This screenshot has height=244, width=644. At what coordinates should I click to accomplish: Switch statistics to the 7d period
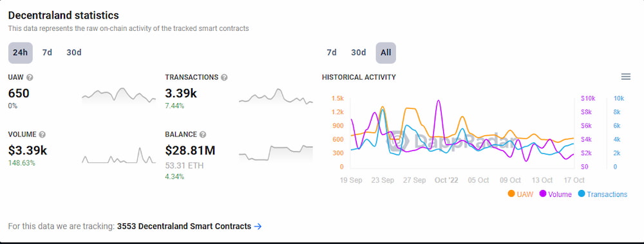47,53
